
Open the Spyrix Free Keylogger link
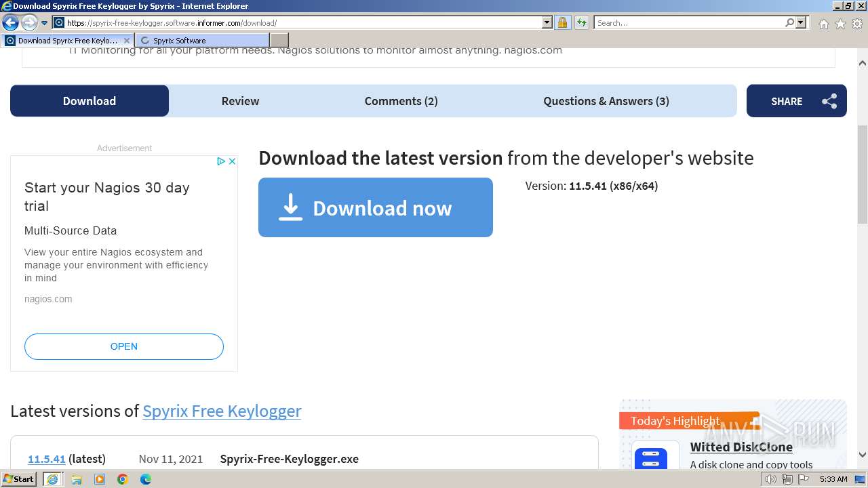(222, 411)
